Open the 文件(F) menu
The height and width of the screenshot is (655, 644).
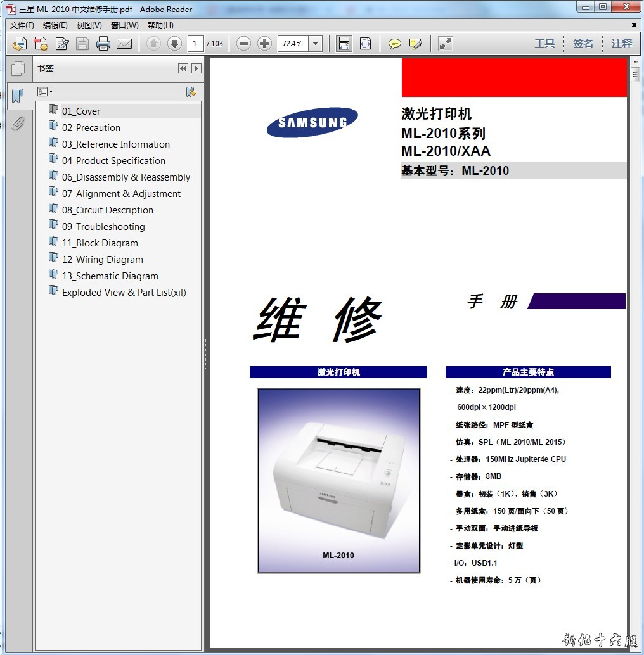pyautogui.click(x=22, y=25)
